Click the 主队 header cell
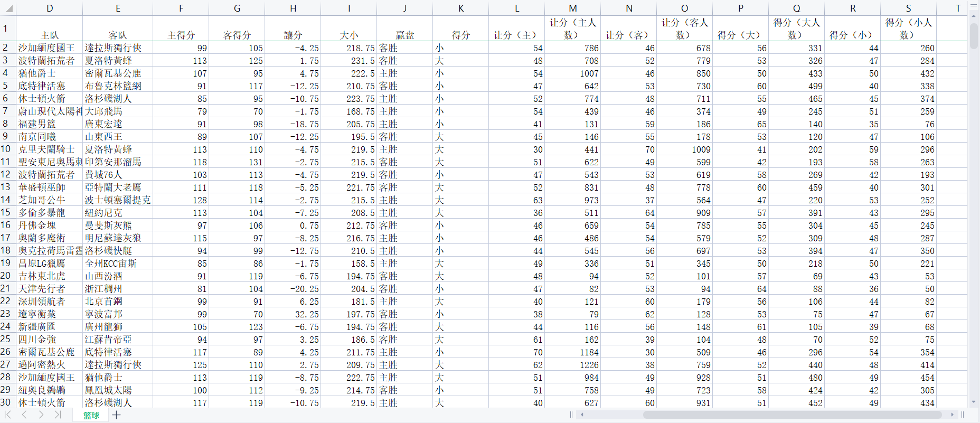This screenshot has width=980, height=423. pos(50,29)
